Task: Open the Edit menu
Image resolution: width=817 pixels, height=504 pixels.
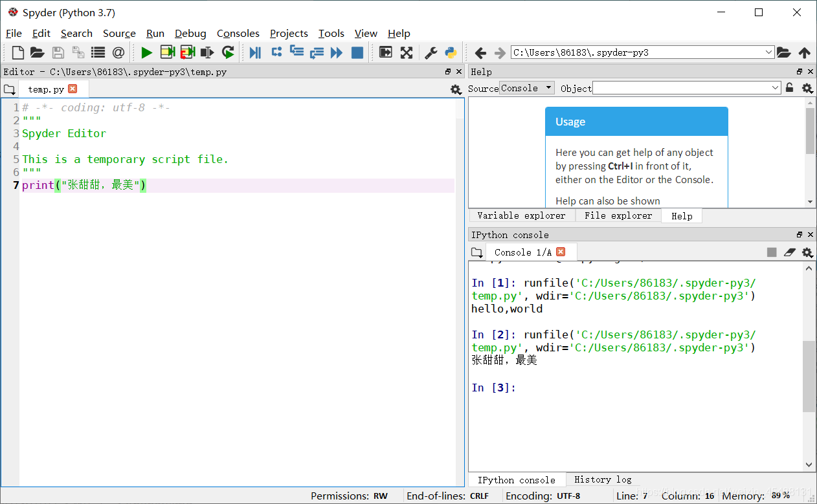Action: [x=41, y=33]
